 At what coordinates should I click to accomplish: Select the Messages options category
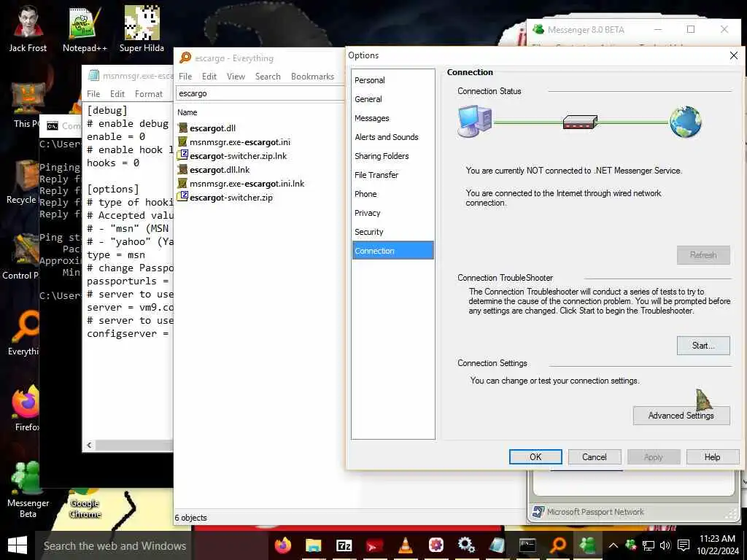tap(393, 118)
